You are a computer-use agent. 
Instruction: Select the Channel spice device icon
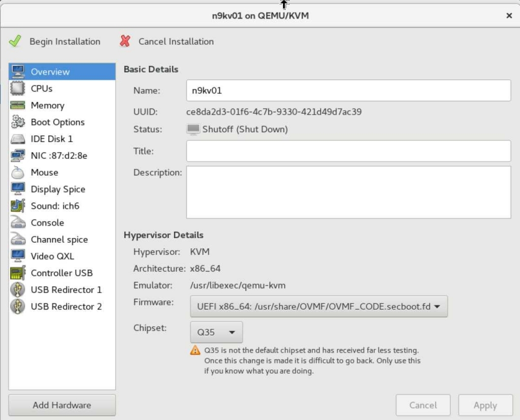coord(18,239)
